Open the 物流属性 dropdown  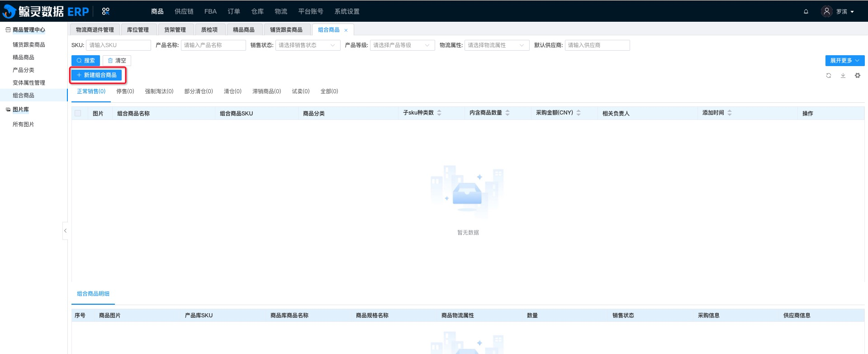[497, 45]
